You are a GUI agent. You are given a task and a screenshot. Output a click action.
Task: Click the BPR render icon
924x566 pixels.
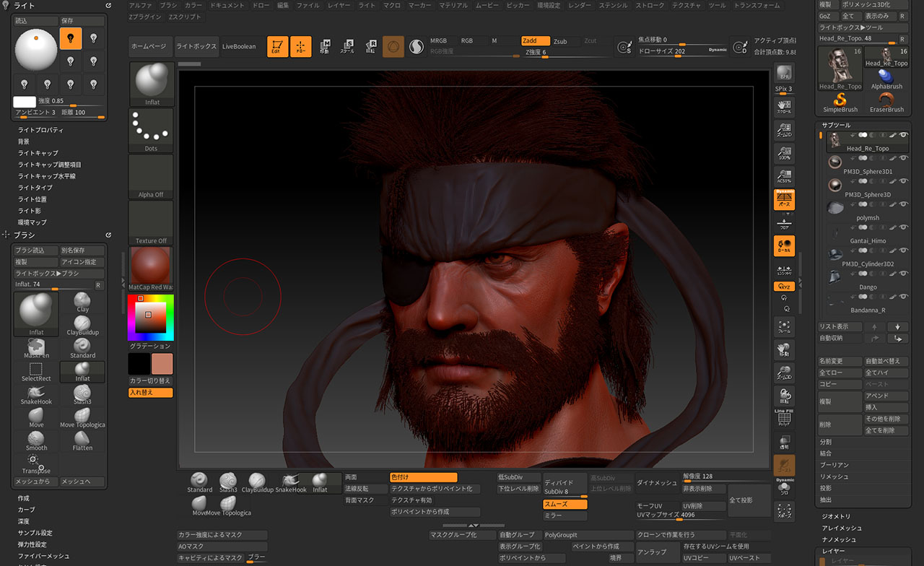click(784, 74)
